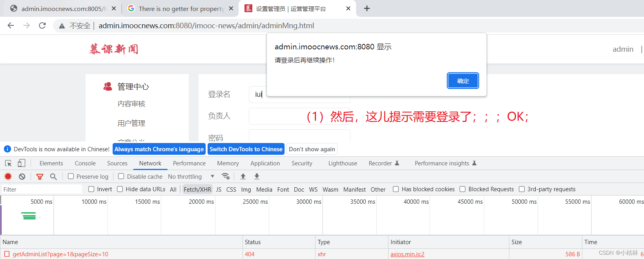
Task: Toggle the network filter funnel icon
Action: [x=40, y=177]
